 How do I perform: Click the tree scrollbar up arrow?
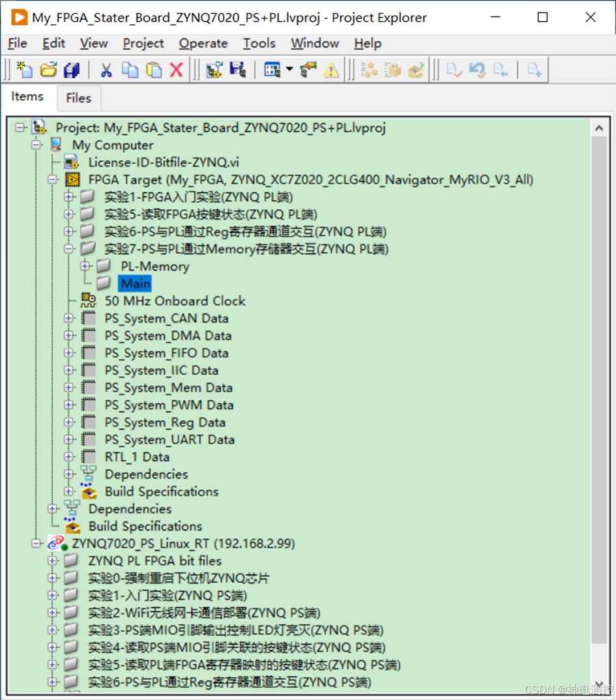click(599, 128)
